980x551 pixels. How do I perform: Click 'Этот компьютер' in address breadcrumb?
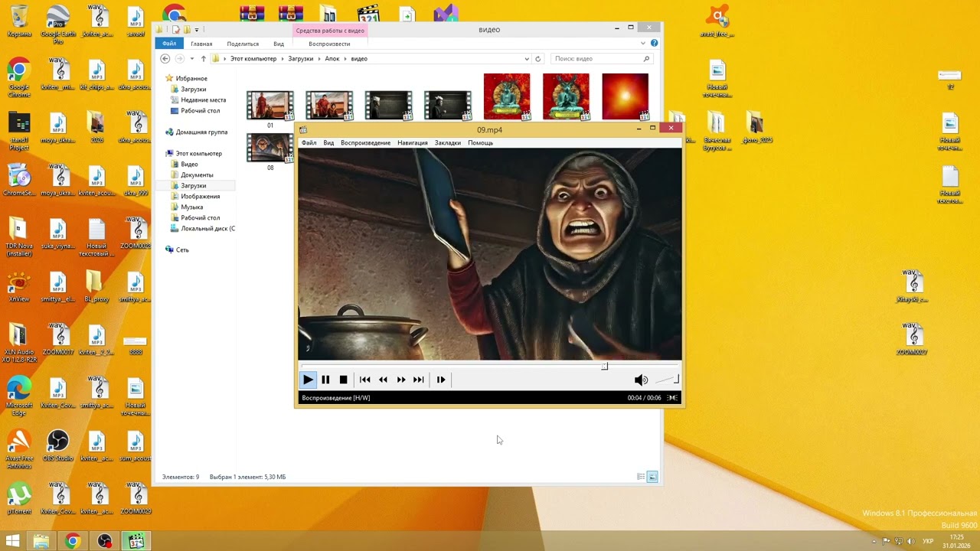tap(253, 59)
